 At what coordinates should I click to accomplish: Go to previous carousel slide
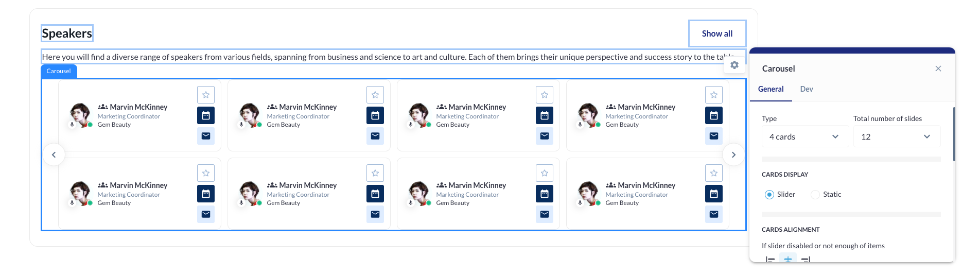54,155
